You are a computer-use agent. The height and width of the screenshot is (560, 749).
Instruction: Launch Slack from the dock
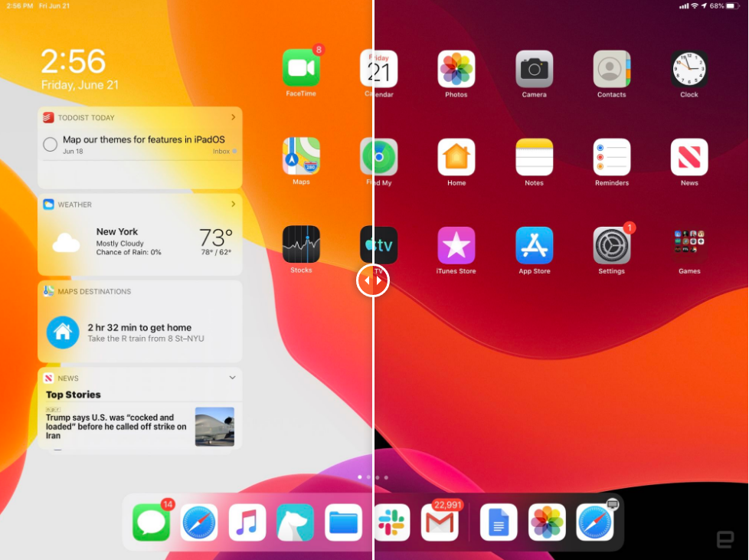click(391, 522)
